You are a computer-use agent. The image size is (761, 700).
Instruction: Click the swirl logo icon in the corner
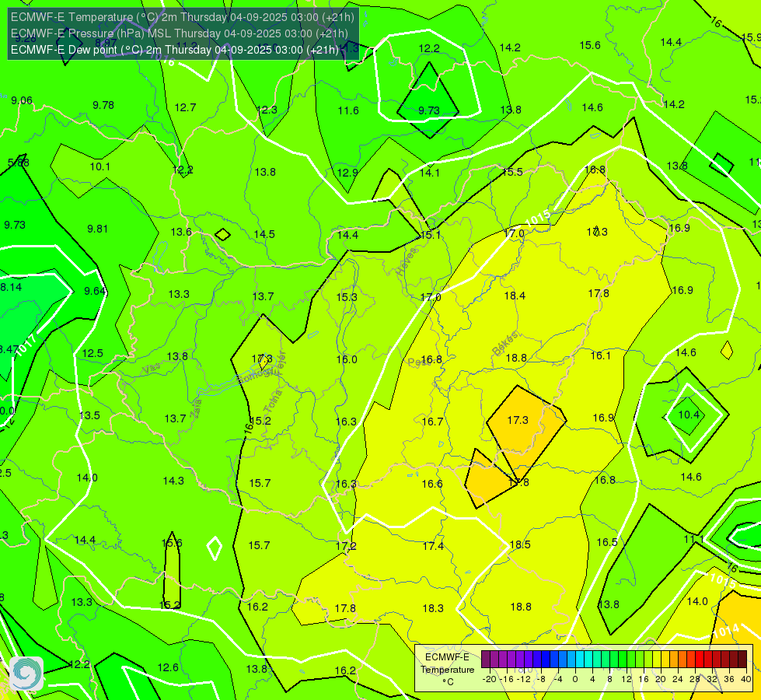point(26,674)
